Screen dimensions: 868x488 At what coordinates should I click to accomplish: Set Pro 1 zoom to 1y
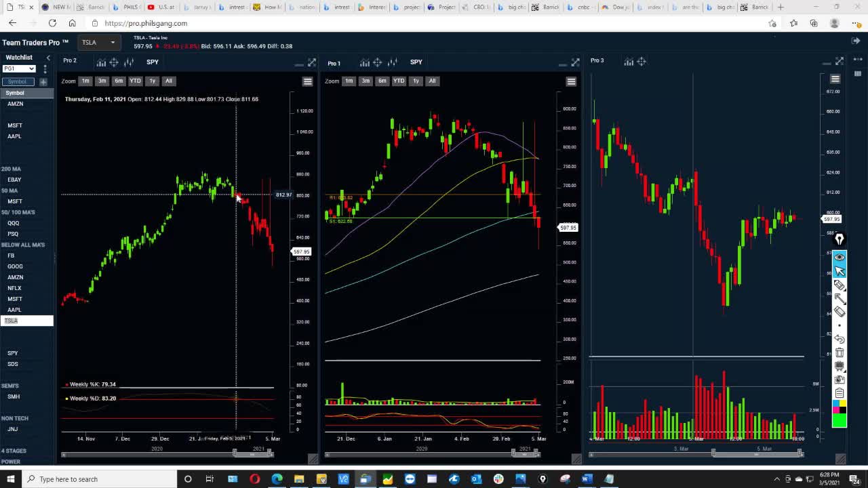(416, 81)
